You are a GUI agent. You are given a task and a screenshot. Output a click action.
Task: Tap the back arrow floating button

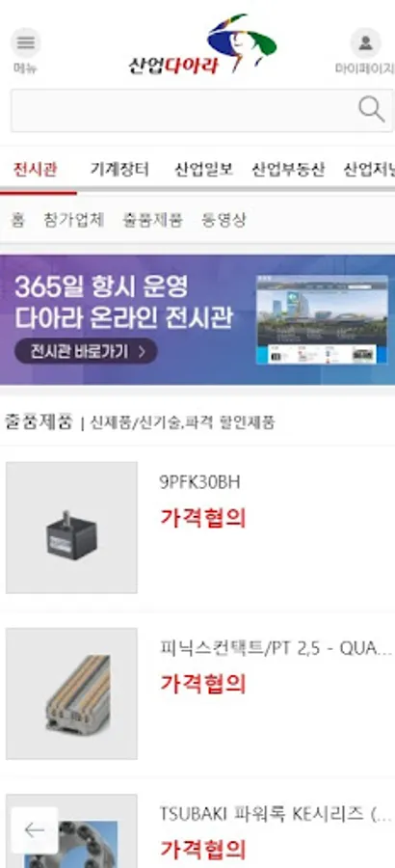(35, 829)
